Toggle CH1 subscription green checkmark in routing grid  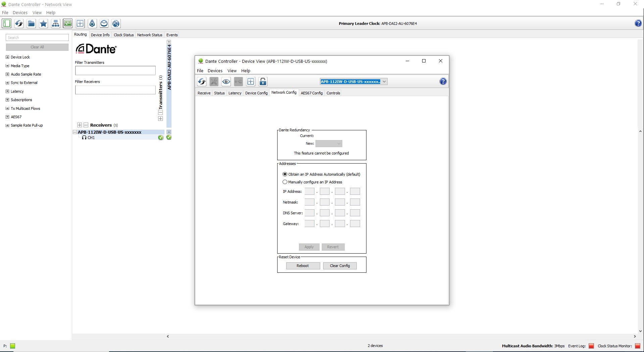[169, 137]
